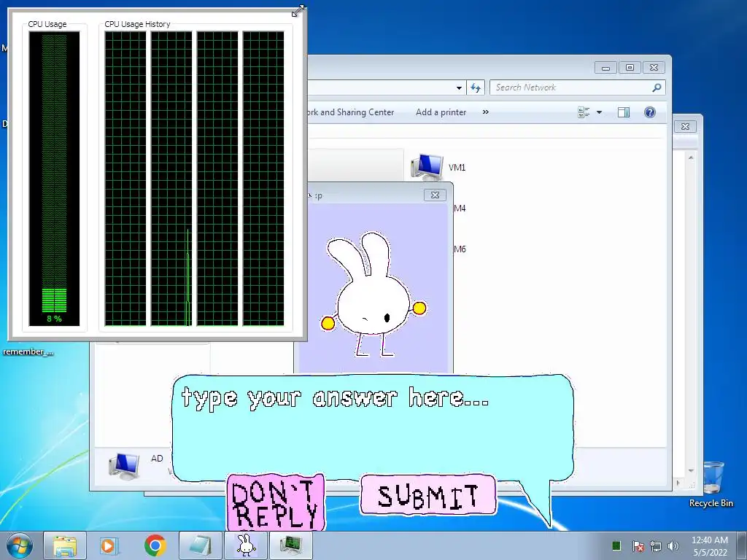Expand the toolbar overflow chevron
The height and width of the screenshot is (560, 747).
(x=485, y=112)
